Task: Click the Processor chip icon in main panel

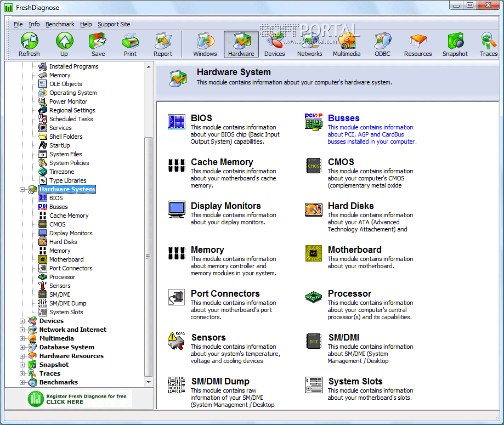Action: [x=313, y=297]
